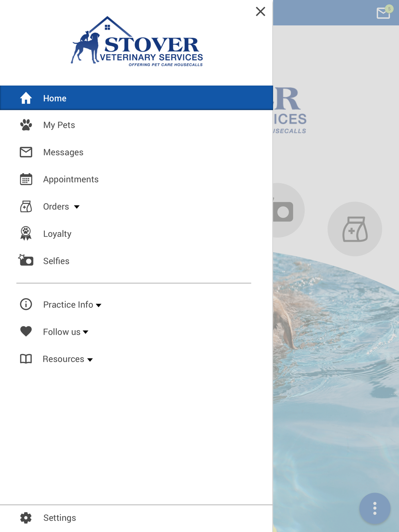The image size is (399, 532).
Task: Tap the three-dot floating action button
Action: coord(375,508)
